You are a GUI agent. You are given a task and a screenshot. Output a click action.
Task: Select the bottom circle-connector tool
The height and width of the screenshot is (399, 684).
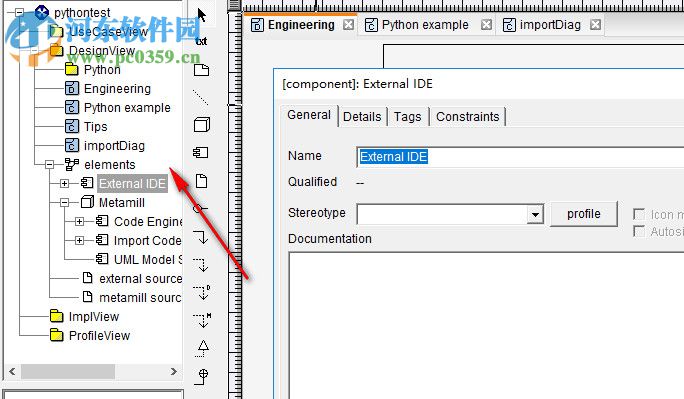point(202,376)
